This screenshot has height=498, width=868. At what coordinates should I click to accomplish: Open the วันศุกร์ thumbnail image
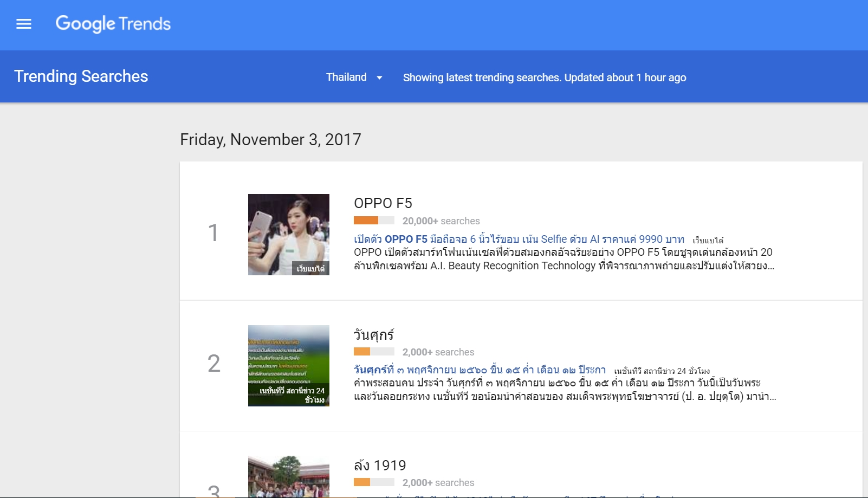point(288,365)
